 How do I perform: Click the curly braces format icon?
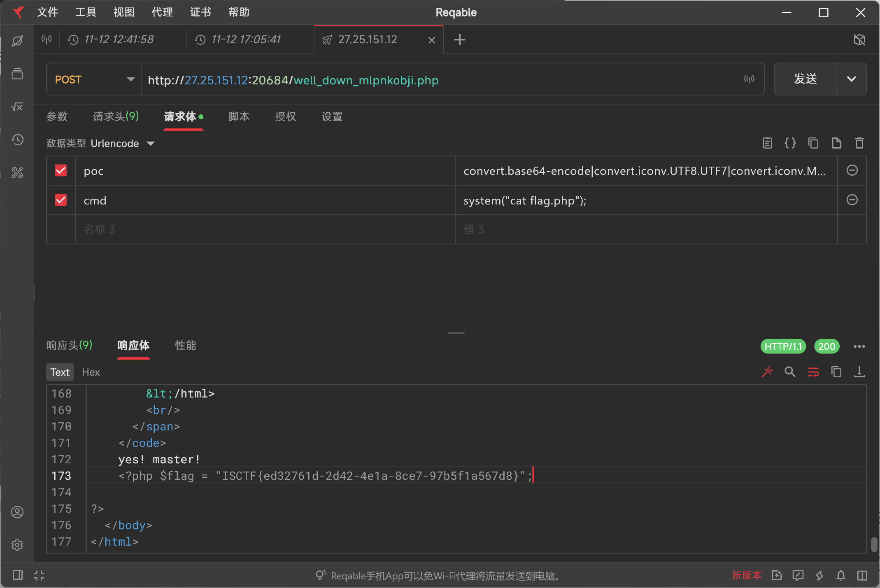click(x=790, y=143)
